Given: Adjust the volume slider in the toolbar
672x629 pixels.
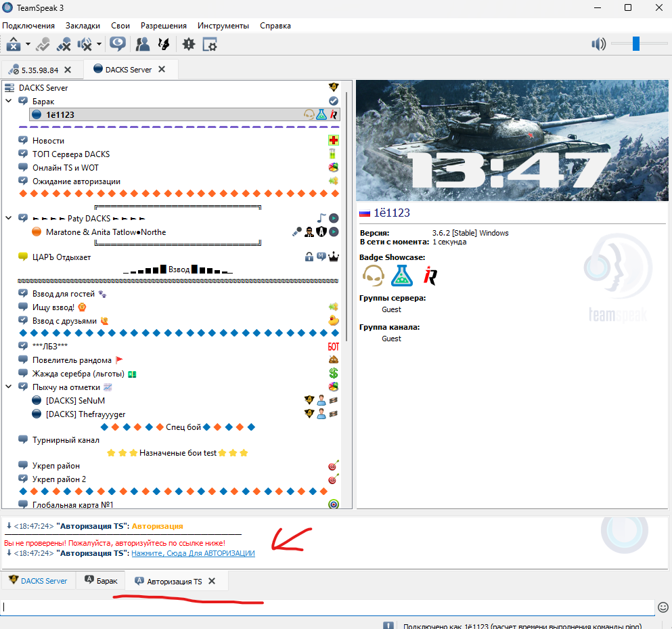Looking at the screenshot, I should coord(636,44).
